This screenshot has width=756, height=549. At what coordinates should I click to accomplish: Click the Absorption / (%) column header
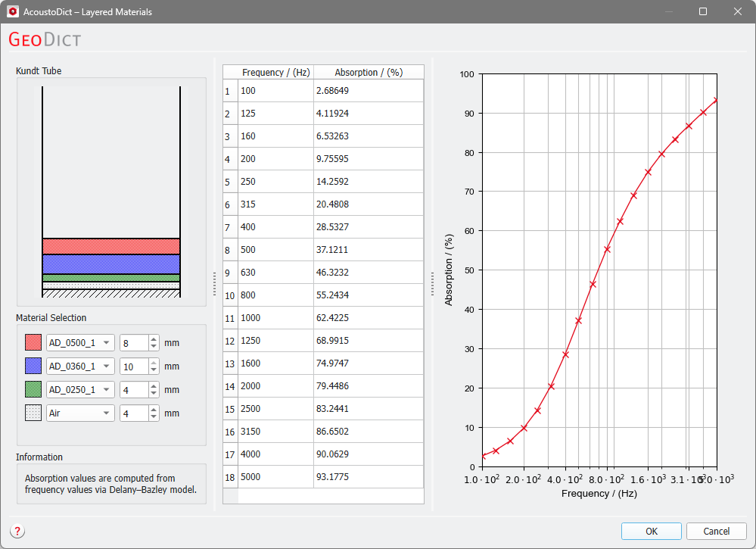(x=369, y=73)
